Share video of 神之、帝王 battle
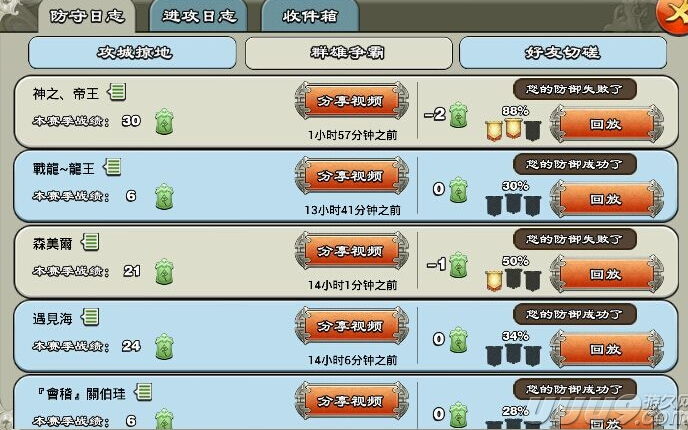 pos(351,101)
